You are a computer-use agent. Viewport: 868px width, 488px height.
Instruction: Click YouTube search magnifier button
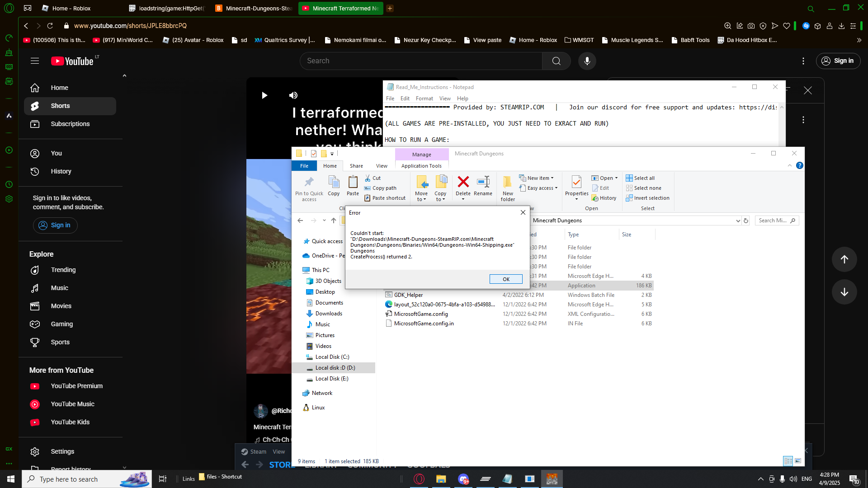click(556, 61)
